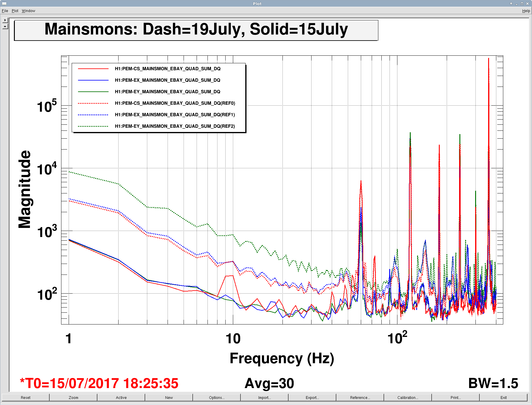Click the Import button

point(265,398)
